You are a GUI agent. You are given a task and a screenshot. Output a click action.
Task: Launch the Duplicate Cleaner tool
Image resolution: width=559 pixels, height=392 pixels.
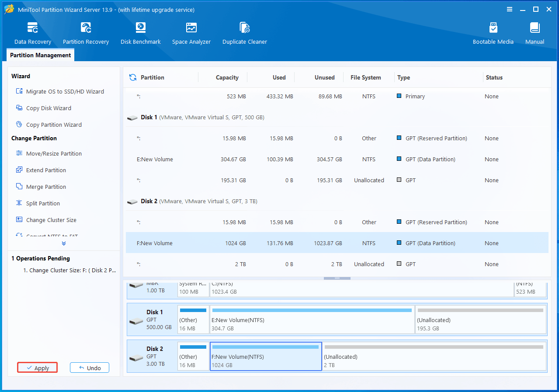(x=245, y=34)
